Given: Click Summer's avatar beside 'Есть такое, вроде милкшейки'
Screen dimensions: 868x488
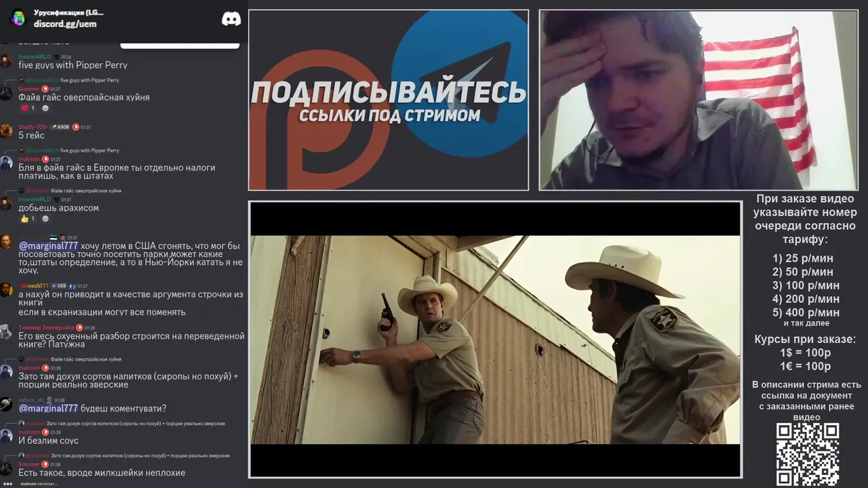Looking at the screenshot, I should 5,469.
